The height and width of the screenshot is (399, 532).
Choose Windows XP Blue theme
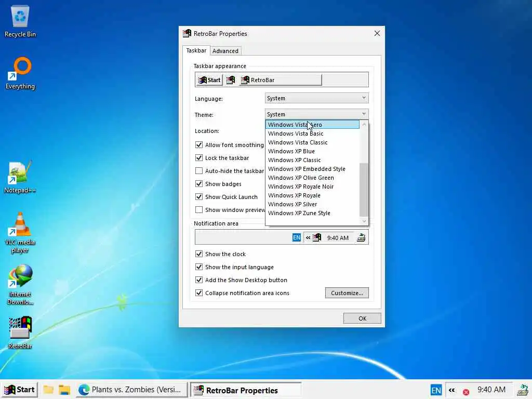pyautogui.click(x=312, y=151)
